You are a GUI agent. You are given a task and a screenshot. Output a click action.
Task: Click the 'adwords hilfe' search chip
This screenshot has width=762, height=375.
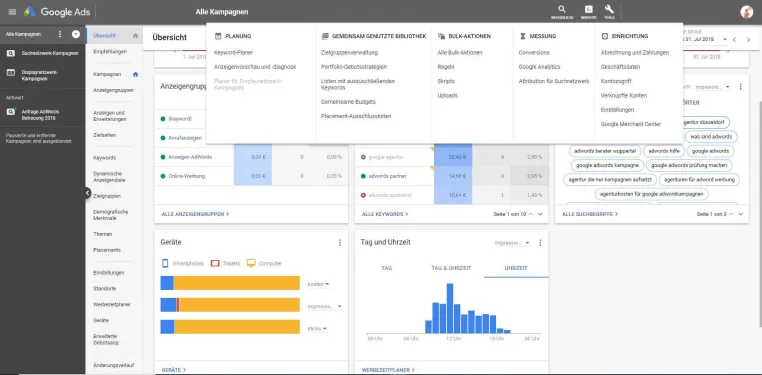pyautogui.click(x=664, y=151)
